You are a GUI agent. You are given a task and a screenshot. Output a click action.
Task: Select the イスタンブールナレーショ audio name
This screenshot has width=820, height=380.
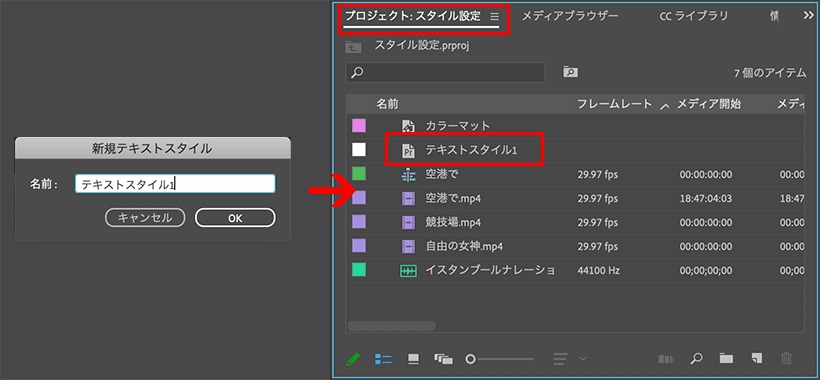click(490, 271)
